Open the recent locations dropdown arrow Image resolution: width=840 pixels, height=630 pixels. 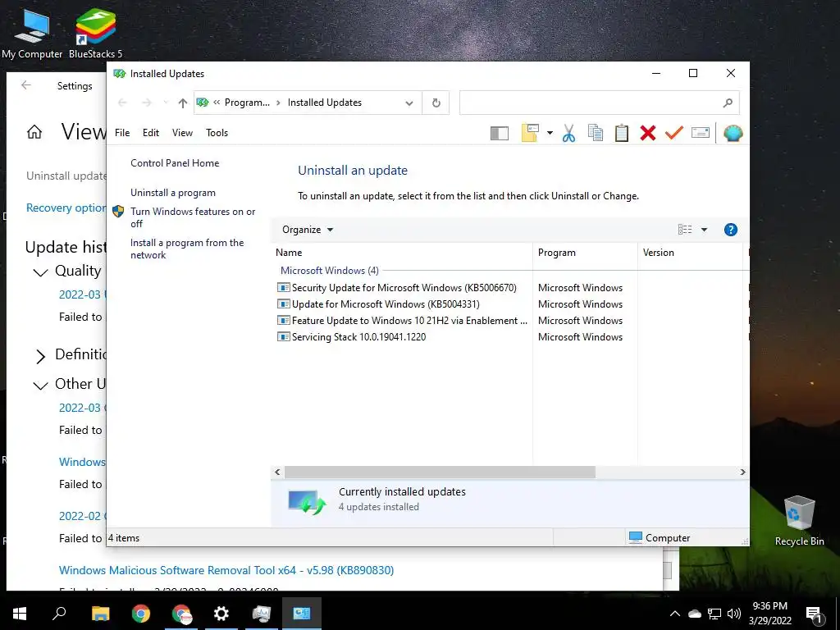point(165,103)
